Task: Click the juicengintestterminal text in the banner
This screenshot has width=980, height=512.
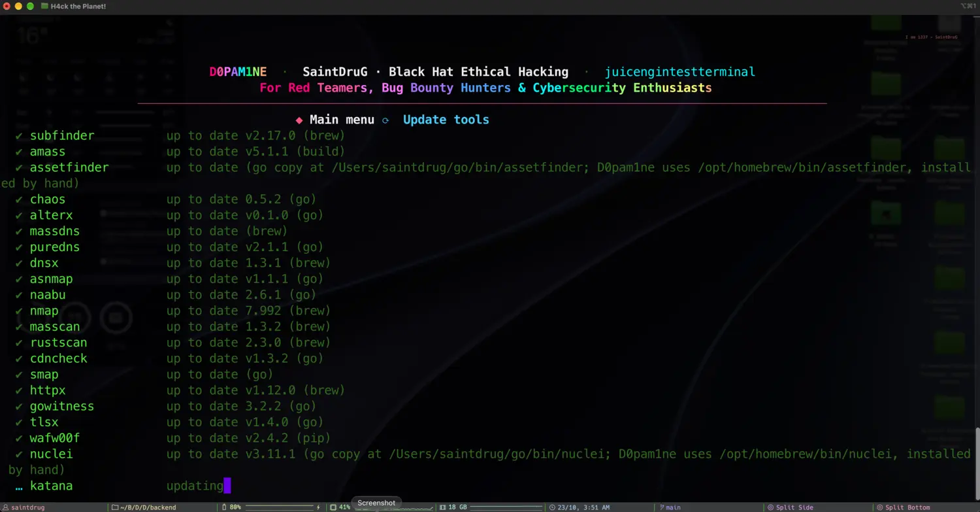Action: click(680, 72)
